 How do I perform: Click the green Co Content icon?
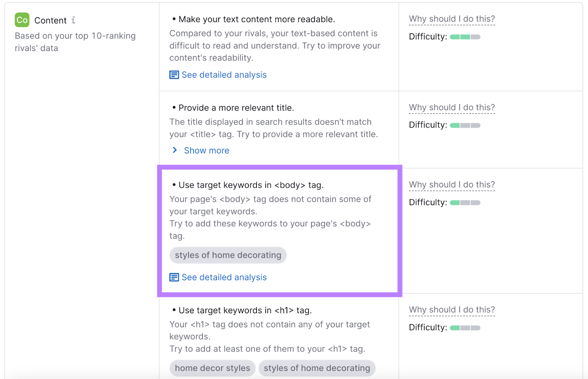point(22,20)
